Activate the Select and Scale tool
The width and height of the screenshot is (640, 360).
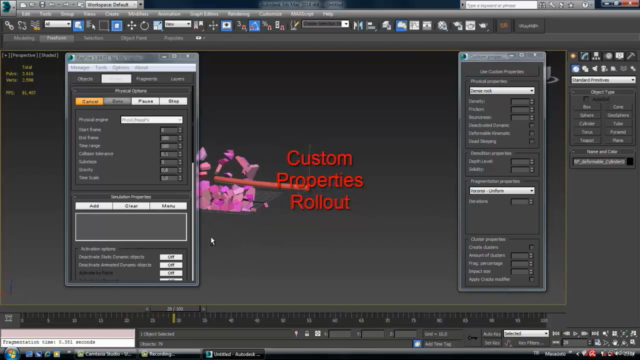pos(158,26)
